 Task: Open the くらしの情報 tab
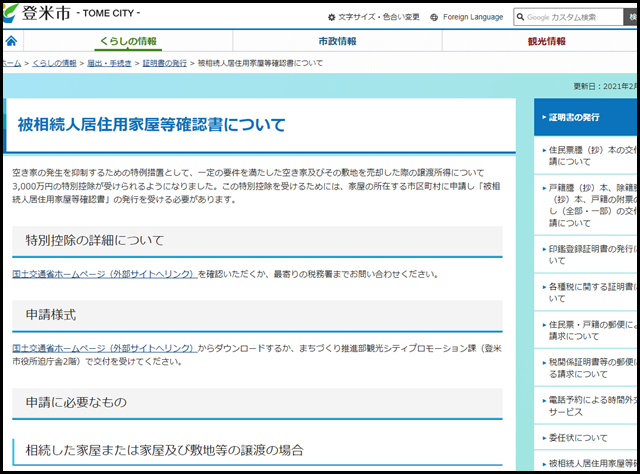[x=128, y=41]
